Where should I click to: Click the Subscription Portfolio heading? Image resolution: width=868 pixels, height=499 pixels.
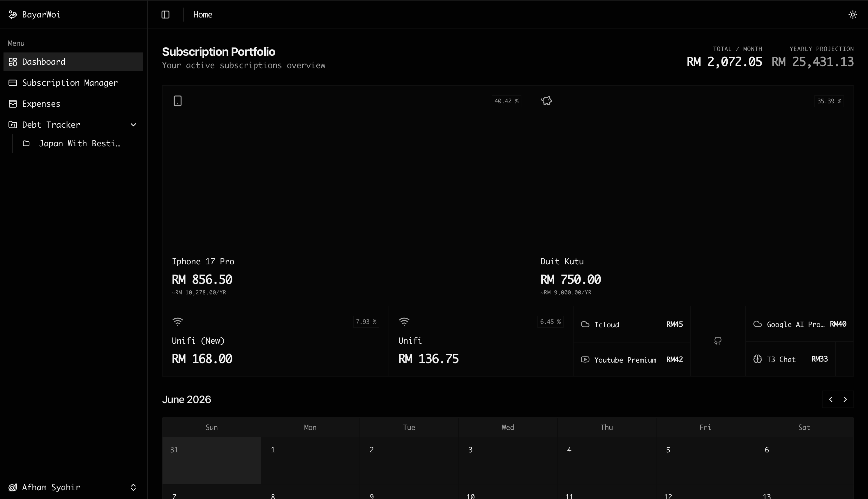[218, 52]
